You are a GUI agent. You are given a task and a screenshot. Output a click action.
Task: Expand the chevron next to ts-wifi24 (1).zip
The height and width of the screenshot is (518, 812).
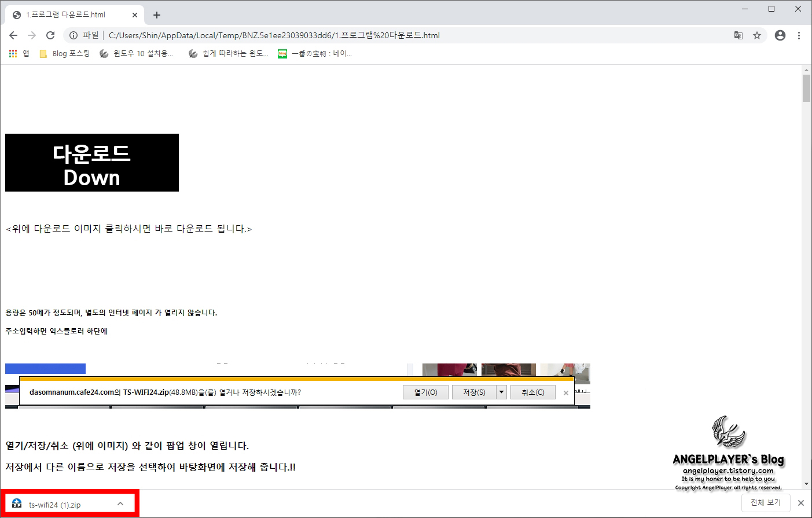pos(120,504)
